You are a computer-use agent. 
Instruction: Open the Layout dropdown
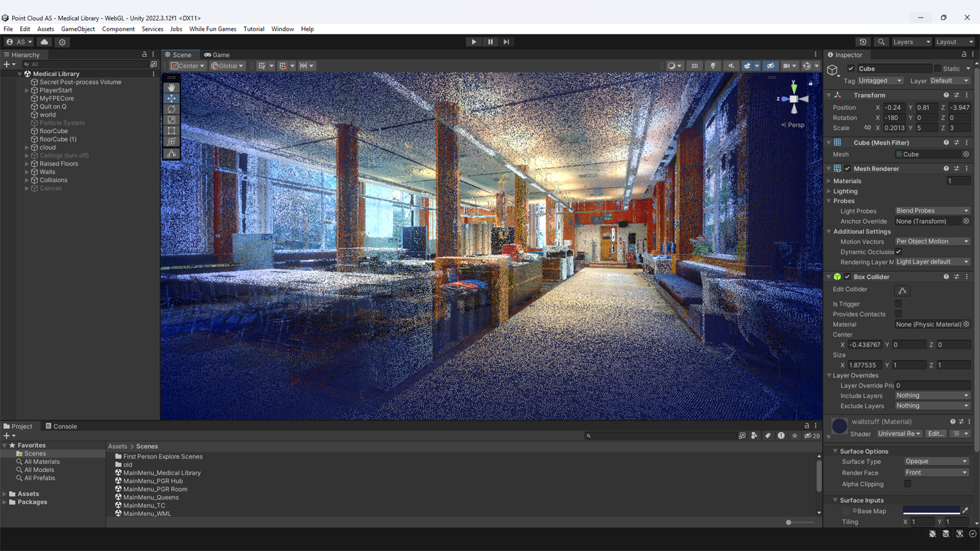pyautogui.click(x=954, y=42)
